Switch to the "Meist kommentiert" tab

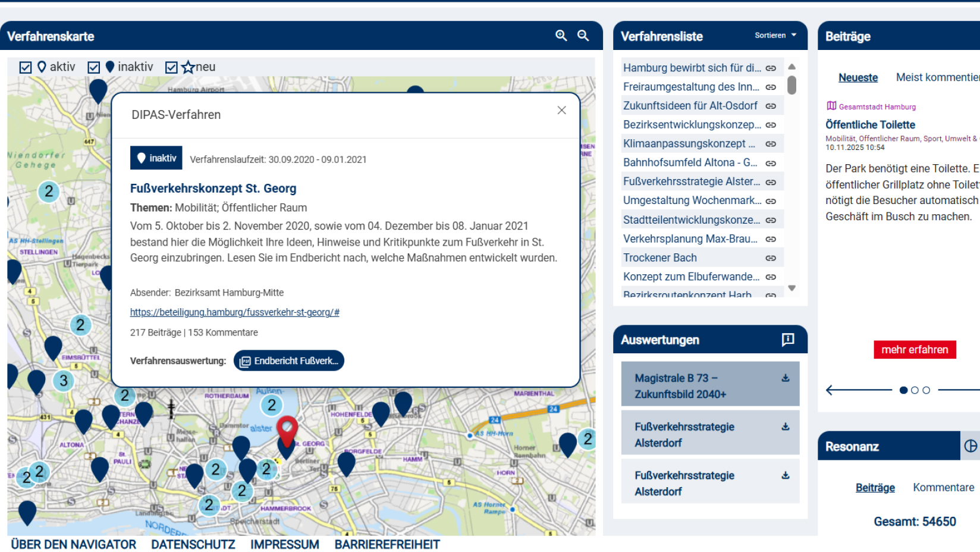pyautogui.click(x=938, y=77)
